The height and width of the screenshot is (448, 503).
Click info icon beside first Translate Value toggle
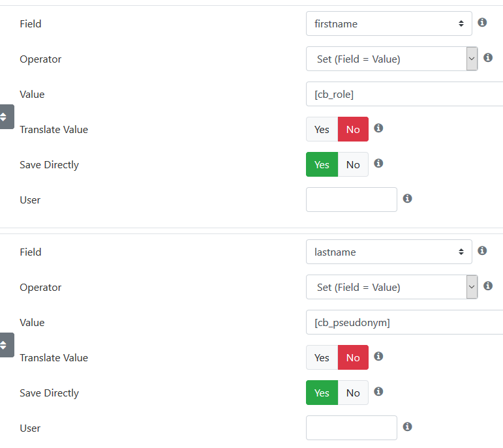tap(378, 128)
